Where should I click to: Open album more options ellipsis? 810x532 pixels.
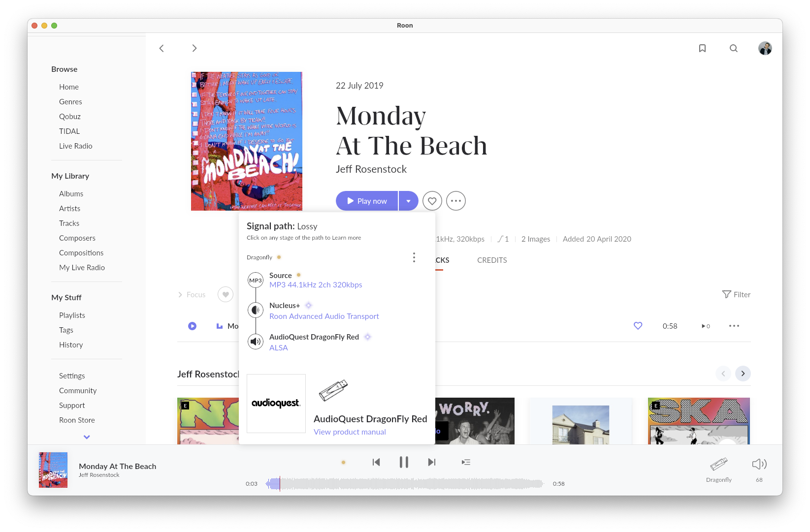(x=456, y=201)
